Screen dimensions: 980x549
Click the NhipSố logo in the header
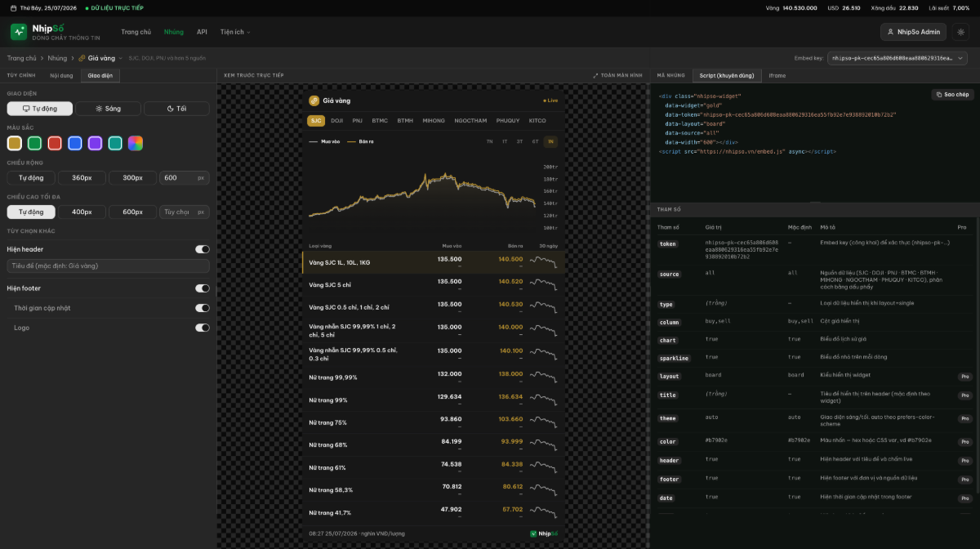click(x=55, y=32)
